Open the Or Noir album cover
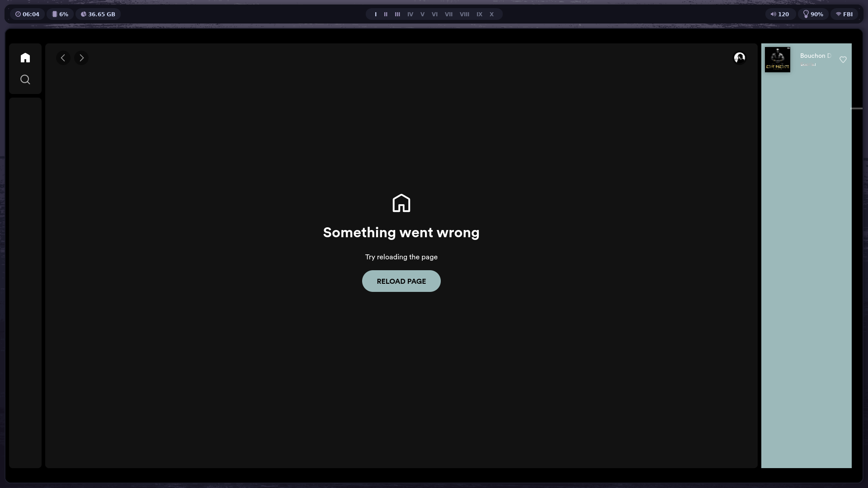The width and height of the screenshot is (868, 488). (x=778, y=59)
